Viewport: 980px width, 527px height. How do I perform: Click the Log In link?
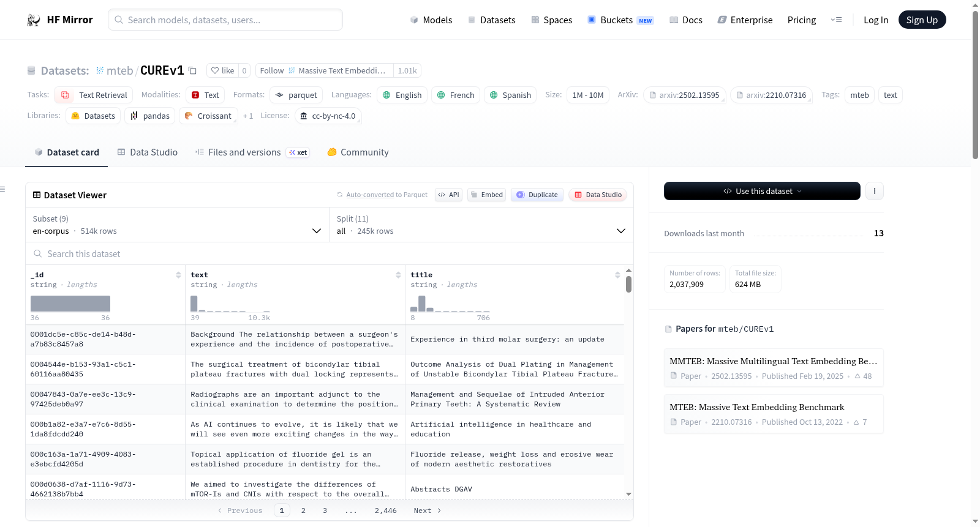point(876,20)
